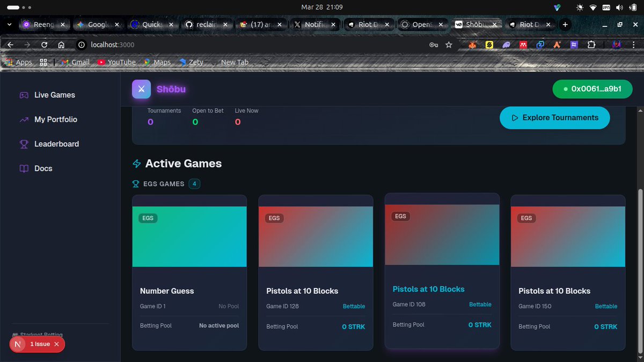Click the password key icon in address bar
644x362 pixels.
click(x=434, y=45)
